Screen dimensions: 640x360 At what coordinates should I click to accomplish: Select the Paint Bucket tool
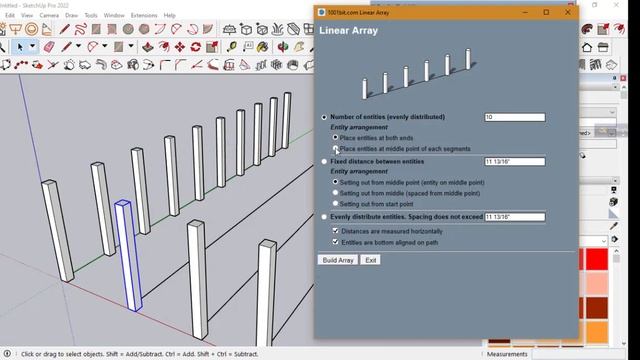pos(263,47)
